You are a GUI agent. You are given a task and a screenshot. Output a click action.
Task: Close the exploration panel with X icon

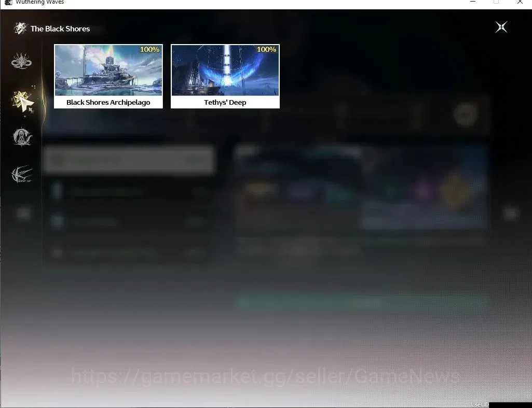click(x=501, y=27)
